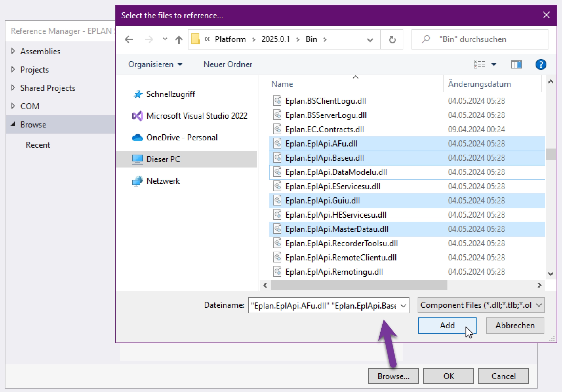This screenshot has height=392, width=562.
Task: Open help with the question mark icon
Action: tap(541, 64)
